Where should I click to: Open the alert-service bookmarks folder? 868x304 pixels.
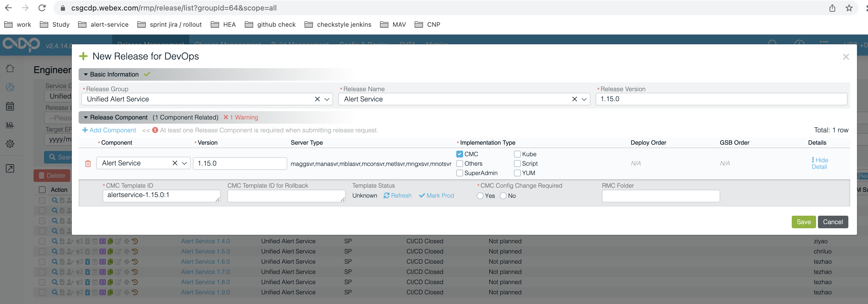coord(103,25)
